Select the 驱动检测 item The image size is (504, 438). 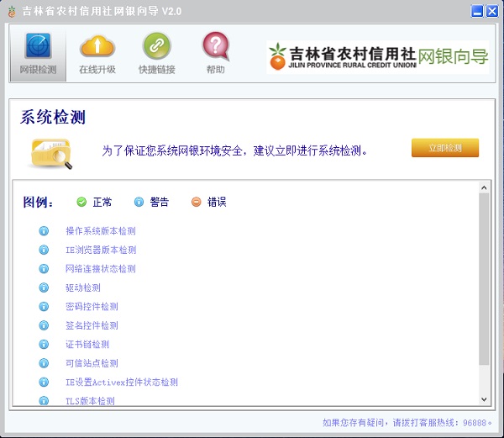pyautogui.click(x=82, y=288)
